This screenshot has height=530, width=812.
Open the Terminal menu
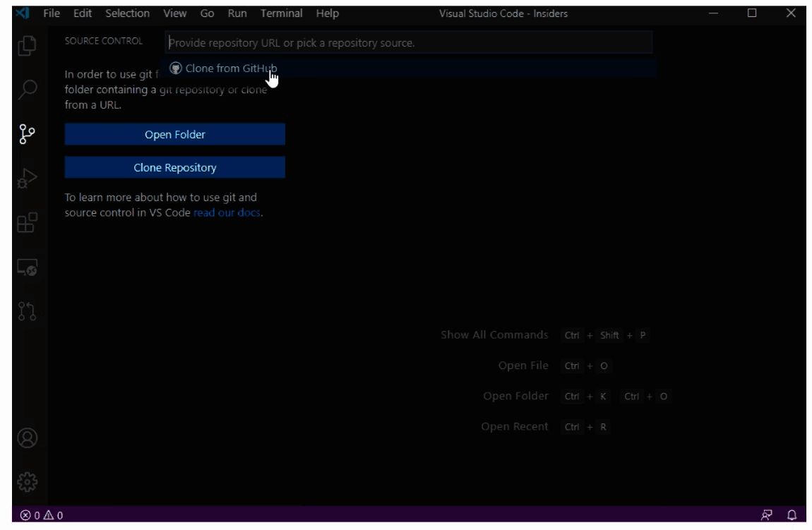click(x=281, y=13)
